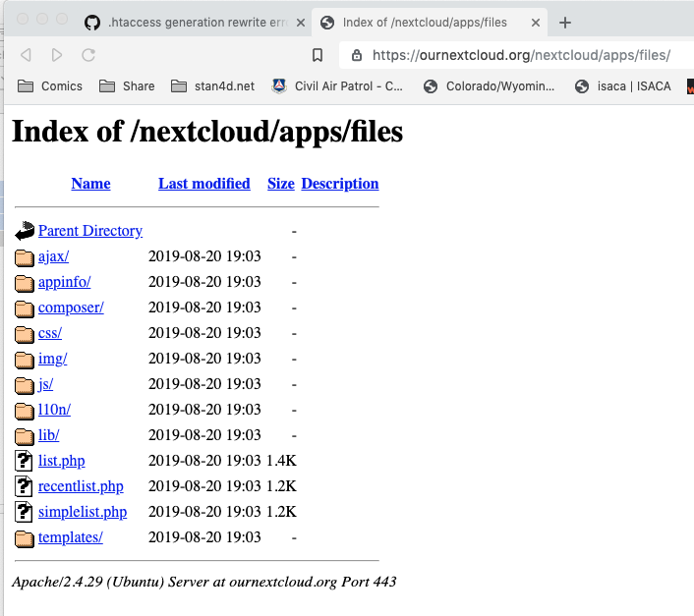The width and height of the screenshot is (694, 616).
Task: Click the folder icon beside img/
Action: pyautogui.click(x=25, y=361)
